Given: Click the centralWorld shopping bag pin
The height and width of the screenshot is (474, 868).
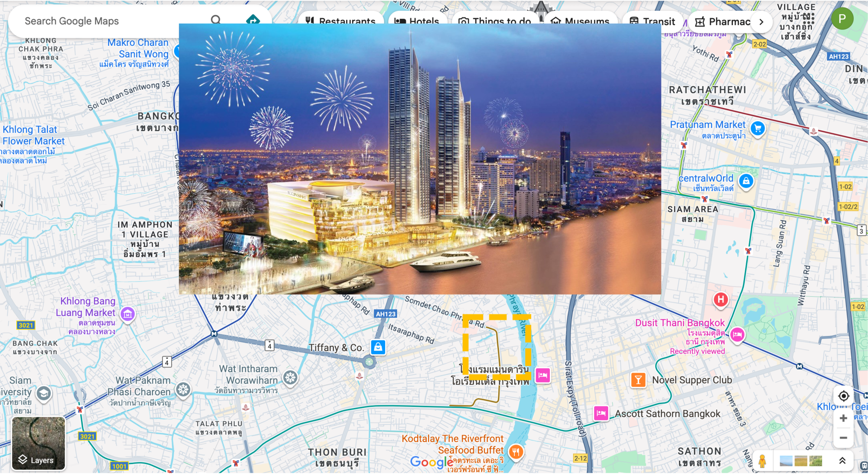Looking at the screenshot, I should 746,181.
